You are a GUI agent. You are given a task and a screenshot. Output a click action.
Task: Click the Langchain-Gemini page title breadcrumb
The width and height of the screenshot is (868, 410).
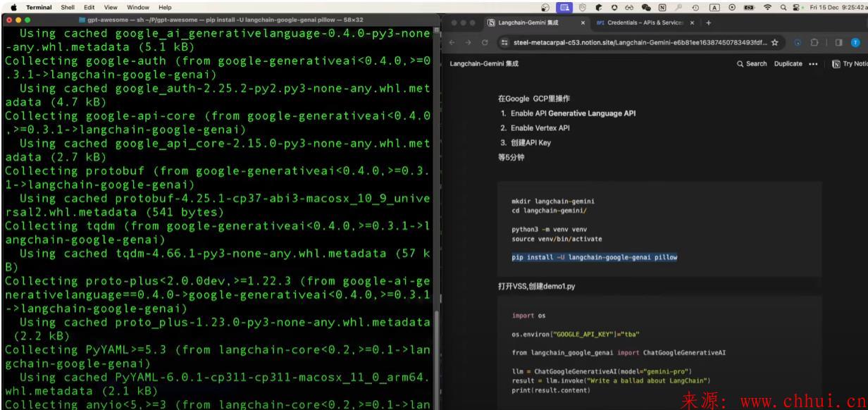[x=483, y=64]
